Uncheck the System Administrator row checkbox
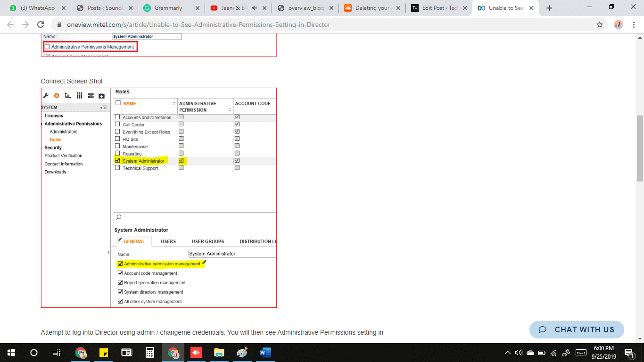644x362 pixels. pos(118,160)
